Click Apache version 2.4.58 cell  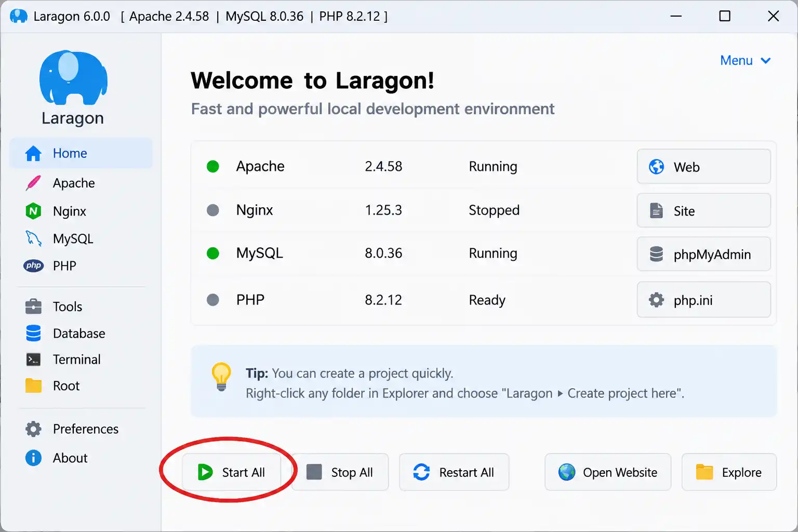pos(383,166)
